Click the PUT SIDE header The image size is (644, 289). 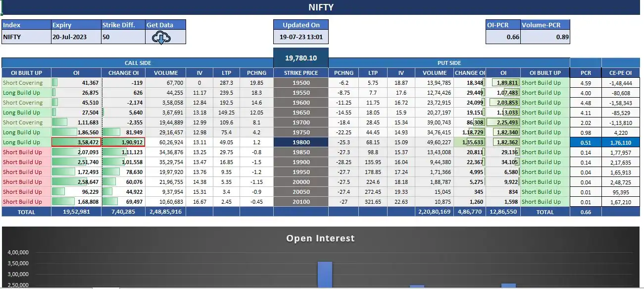click(449, 63)
